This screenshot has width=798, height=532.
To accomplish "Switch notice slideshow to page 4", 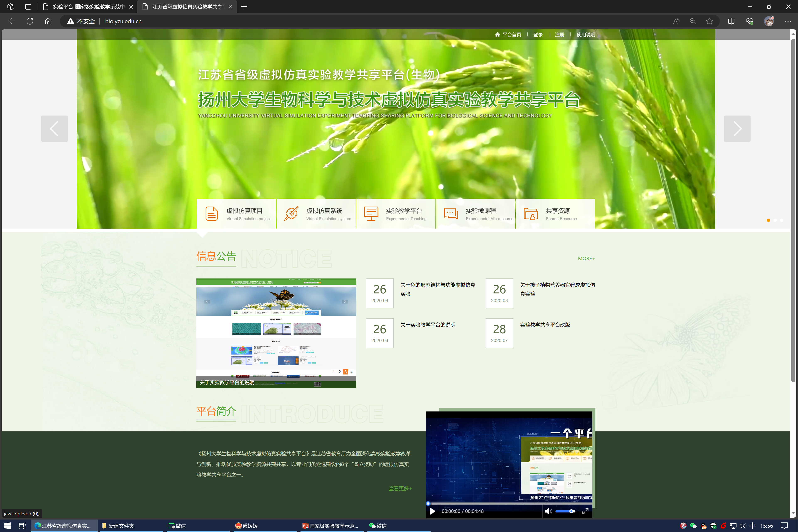I will tap(351, 372).
